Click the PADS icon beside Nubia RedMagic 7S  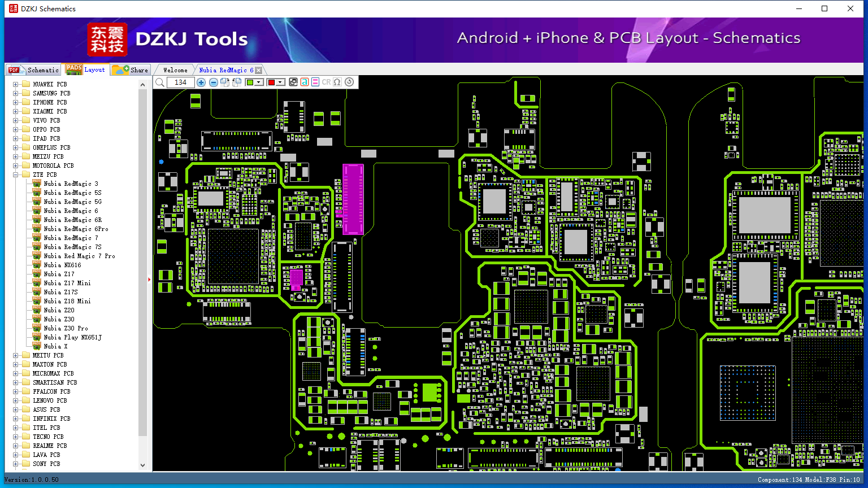pyautogui.click(x=37, y=247)
